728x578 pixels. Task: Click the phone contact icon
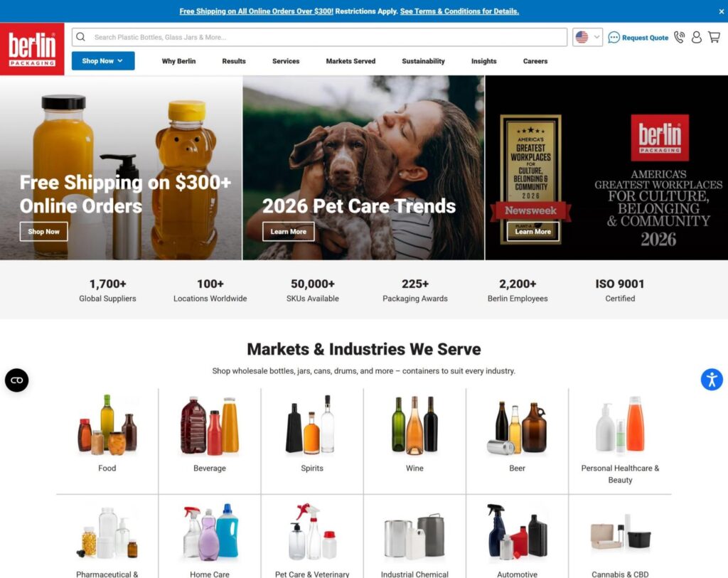(x=679, y=37)
